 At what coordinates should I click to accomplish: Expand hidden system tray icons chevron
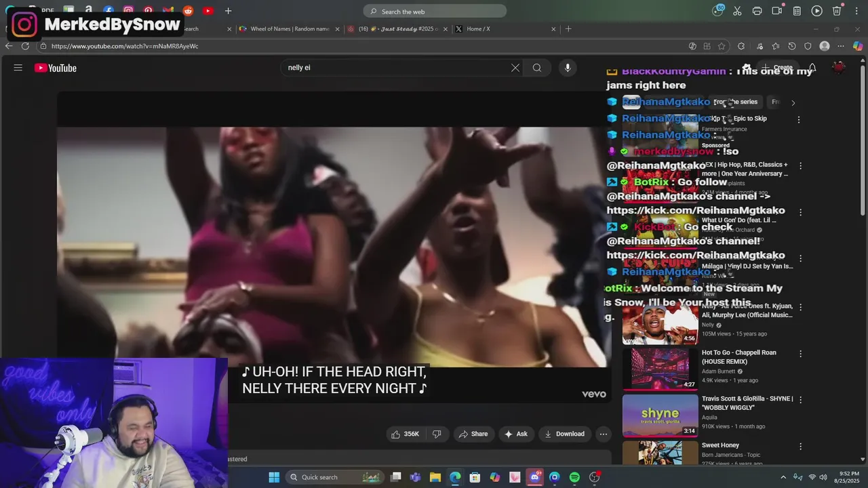click(x=783, y=477)
